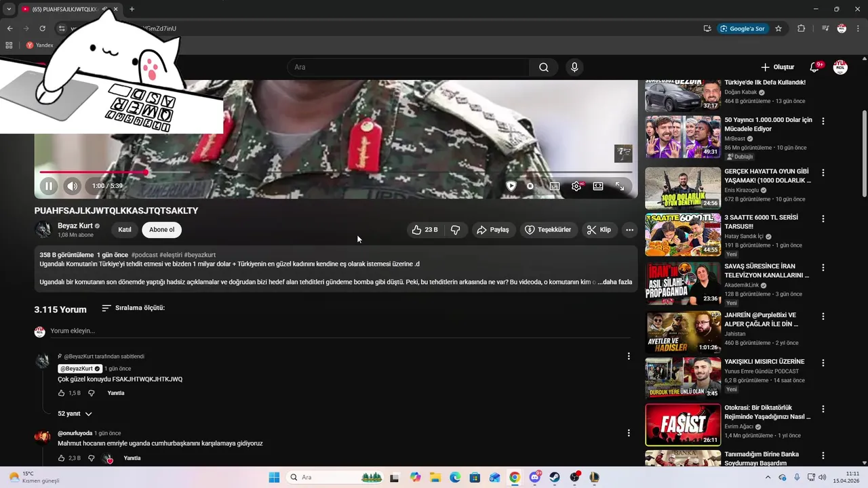Image resolution: width=868 pixels, height=488 pixels.
Task: Dislike the pinned BeyazKurt comment
Action: click(92, 393)
